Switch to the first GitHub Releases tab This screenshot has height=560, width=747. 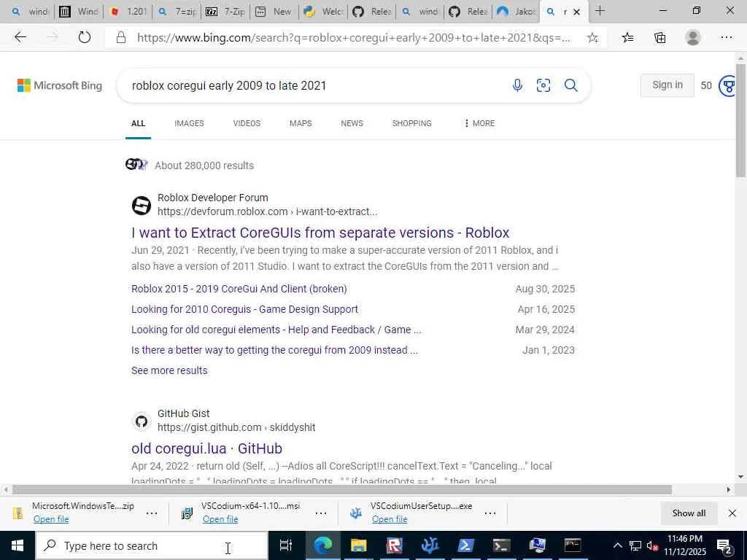point(373,12)
